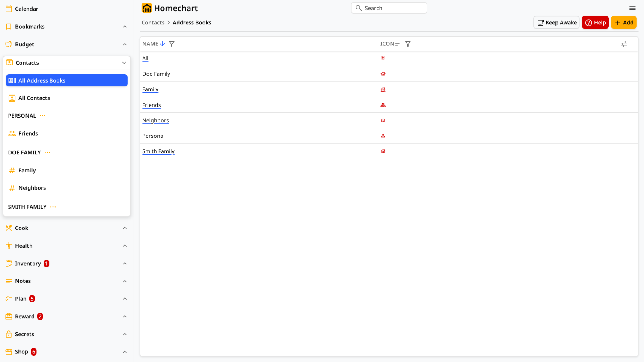Toggle NAME column sort arrow
The image size is (644, 362).
click(162, 44)
